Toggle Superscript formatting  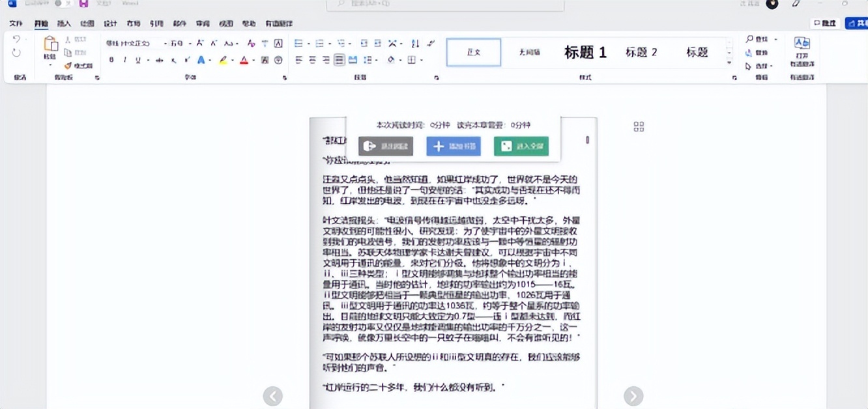pyautogui.click(x=187, y=60)
